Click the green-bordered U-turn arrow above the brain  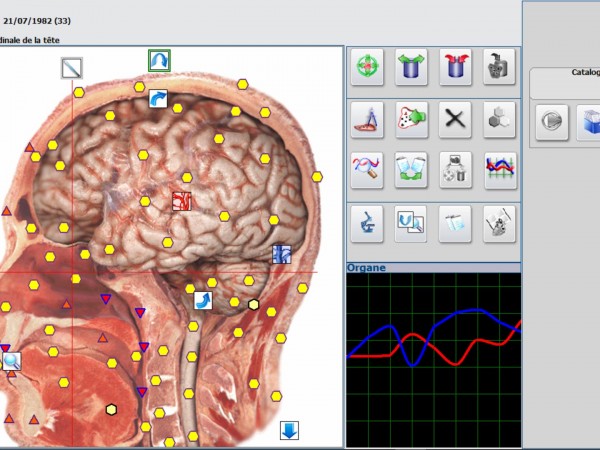pos(159,61)
